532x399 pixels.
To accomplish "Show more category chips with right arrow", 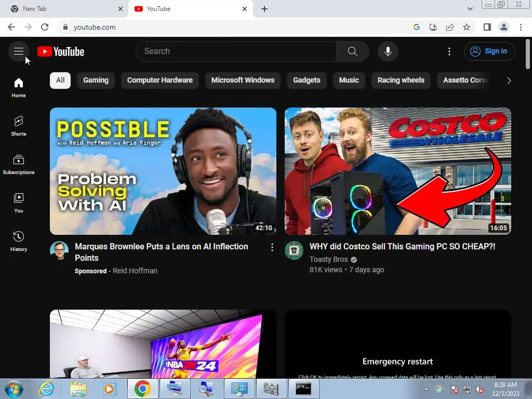I will pos(509,81).
